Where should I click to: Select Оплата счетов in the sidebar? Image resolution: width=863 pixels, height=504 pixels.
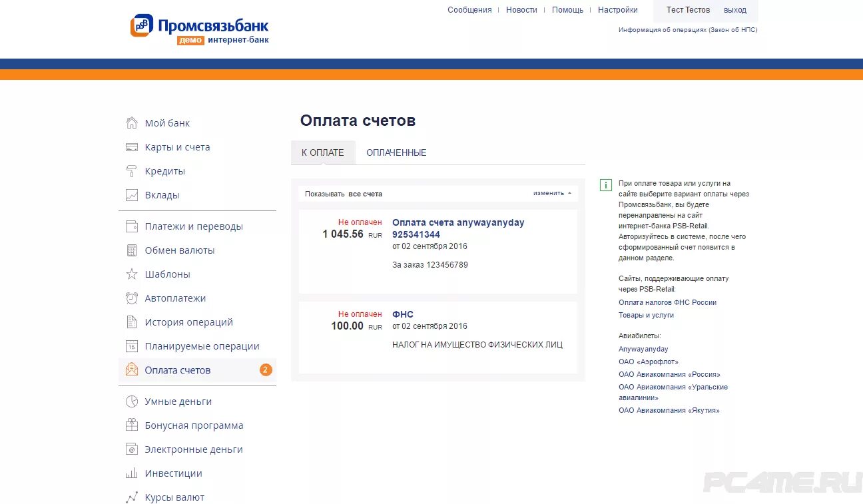[x=197, y=370]
